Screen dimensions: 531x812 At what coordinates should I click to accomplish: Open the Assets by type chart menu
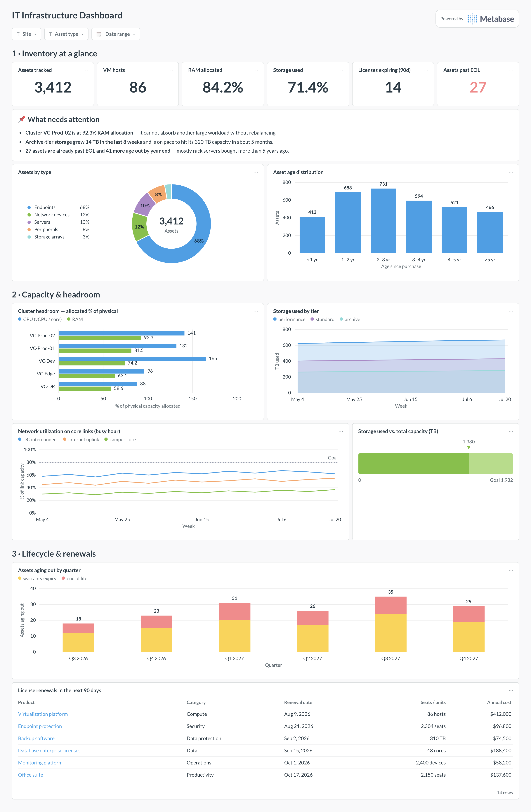(x=256, y=172)
